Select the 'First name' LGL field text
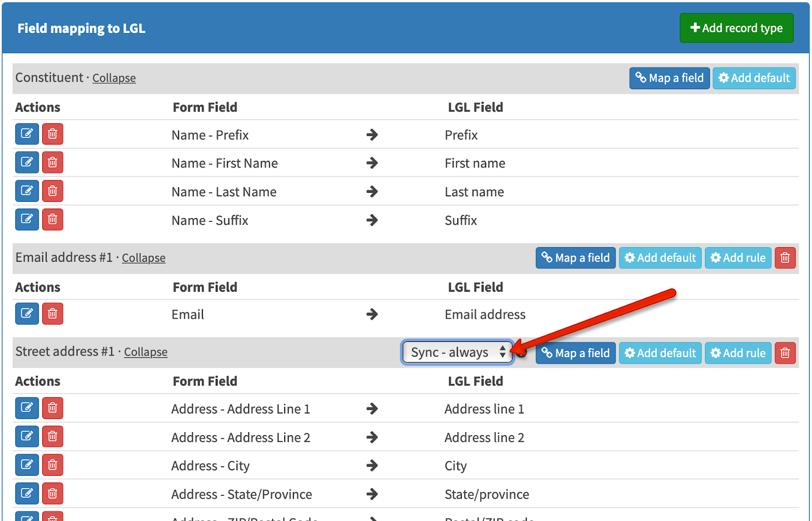The image size is (812, 521). point(475,163)
